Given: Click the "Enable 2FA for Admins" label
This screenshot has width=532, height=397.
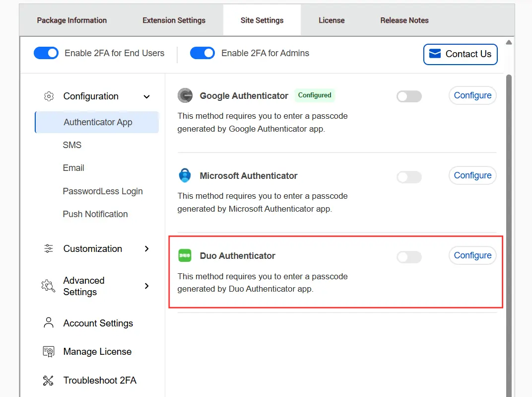Looking at the screenshot, I should coord(266,53).
